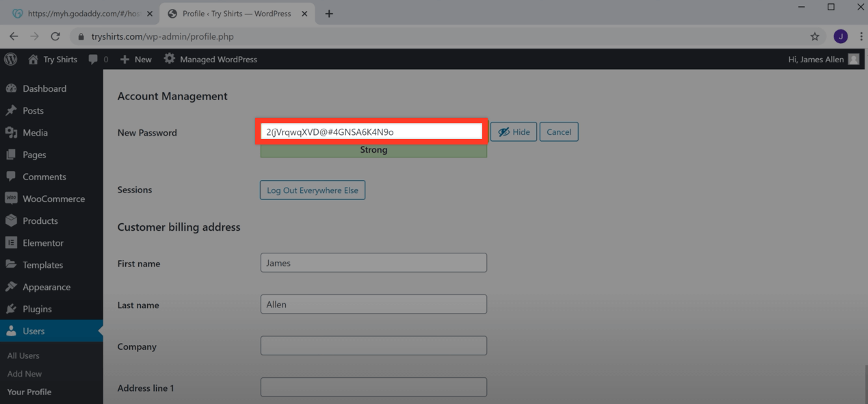Screen dimensions: 868x404
Task: Click the Posts pushpin icon
Action: point(11,110)
